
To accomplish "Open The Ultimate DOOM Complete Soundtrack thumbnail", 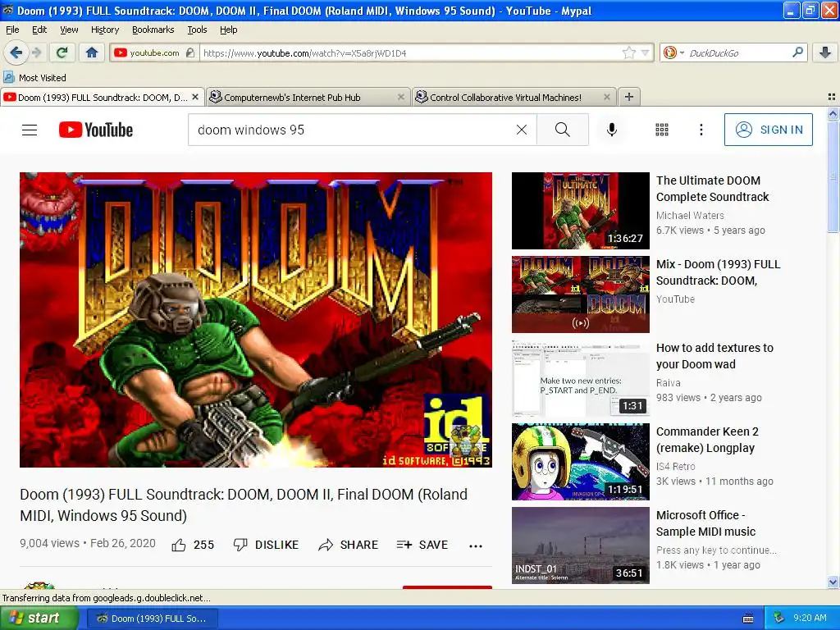I will point(580,211).
